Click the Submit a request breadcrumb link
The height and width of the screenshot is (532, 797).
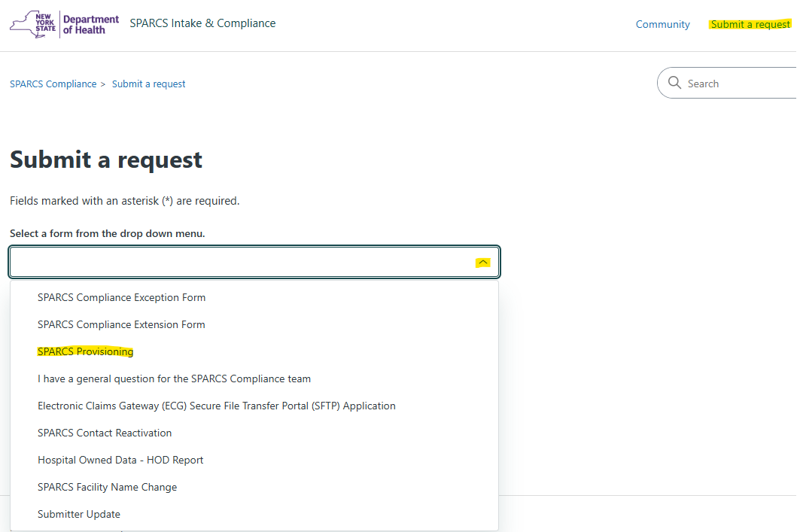point(148,84)
